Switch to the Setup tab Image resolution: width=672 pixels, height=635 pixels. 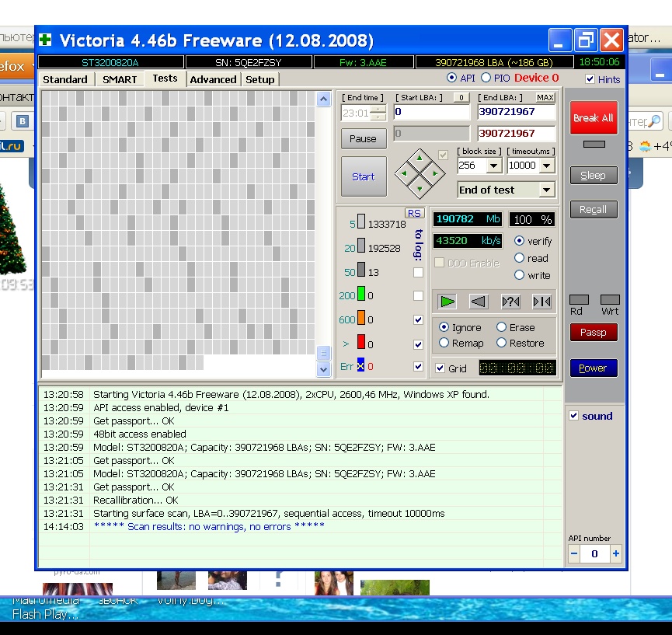coord(260,79)
